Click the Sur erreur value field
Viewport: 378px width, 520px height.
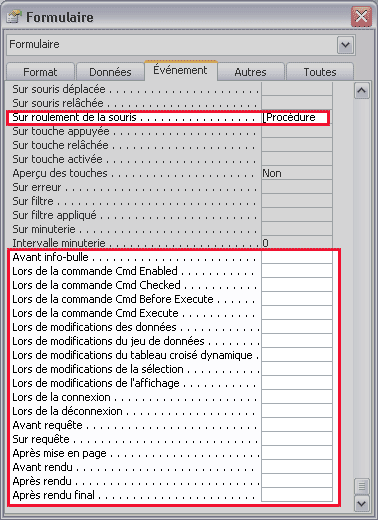pos(297,187)
